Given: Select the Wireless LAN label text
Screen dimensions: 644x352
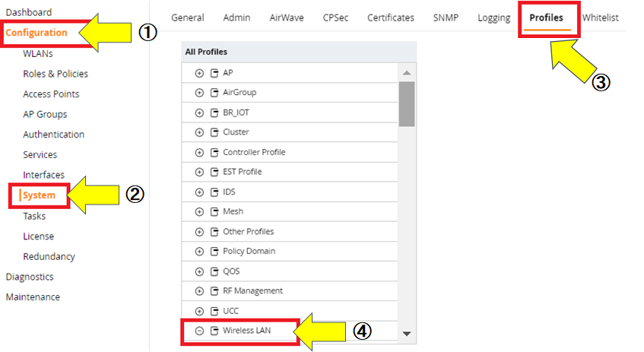Looking at the screenshot, I should pyautogui.click(x=247, y=330).
